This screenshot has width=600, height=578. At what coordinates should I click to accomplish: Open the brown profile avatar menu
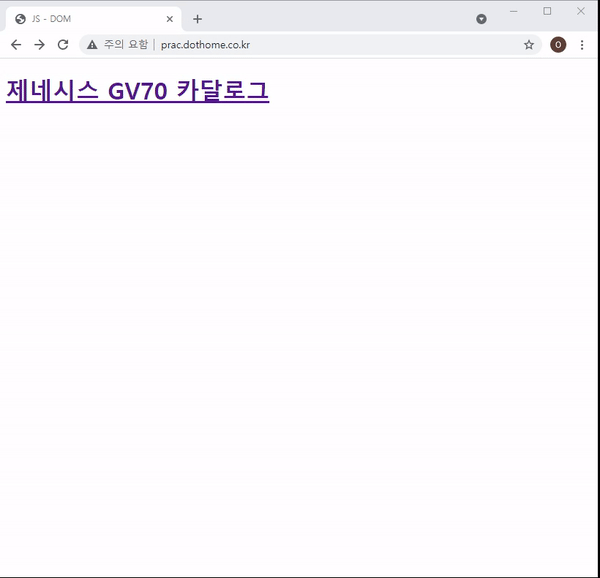(558, 45)
